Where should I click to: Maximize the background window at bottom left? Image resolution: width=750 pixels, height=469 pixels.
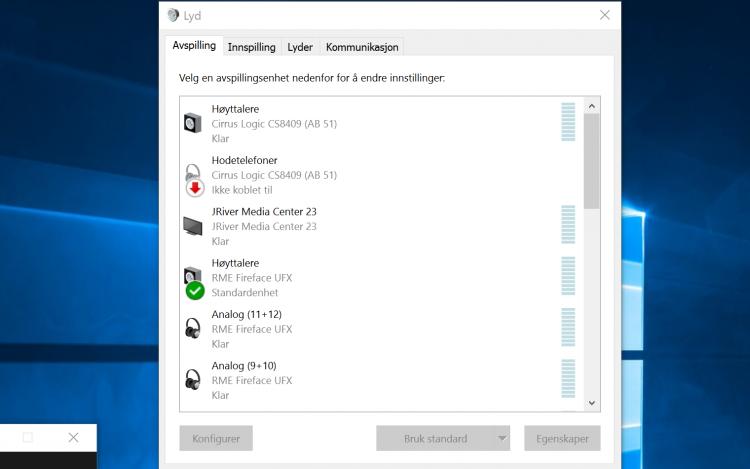pos(28,437)
